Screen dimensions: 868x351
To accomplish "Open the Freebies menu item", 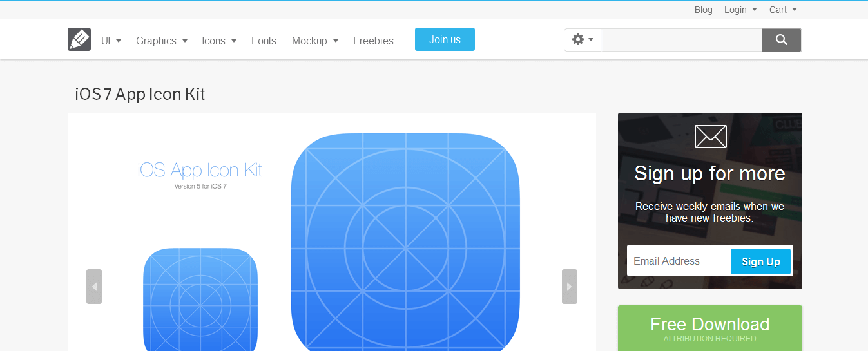I will pos(373,41).
